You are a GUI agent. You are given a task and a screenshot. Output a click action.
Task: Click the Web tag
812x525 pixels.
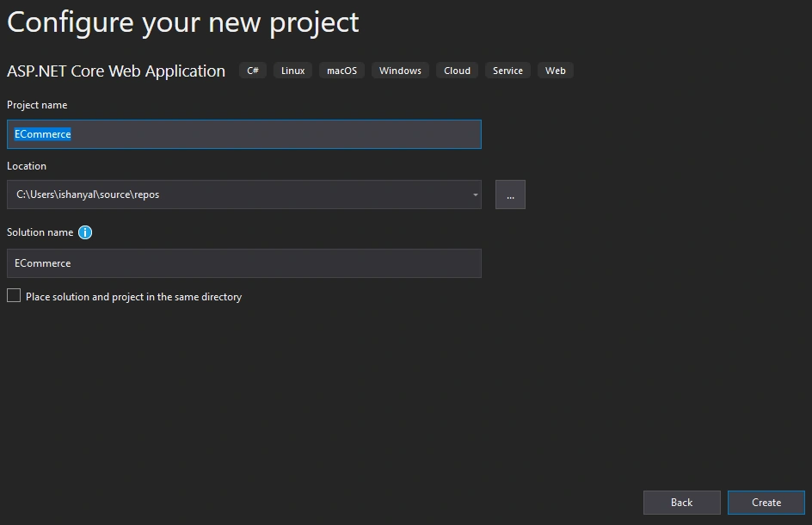tap(555, 71)
